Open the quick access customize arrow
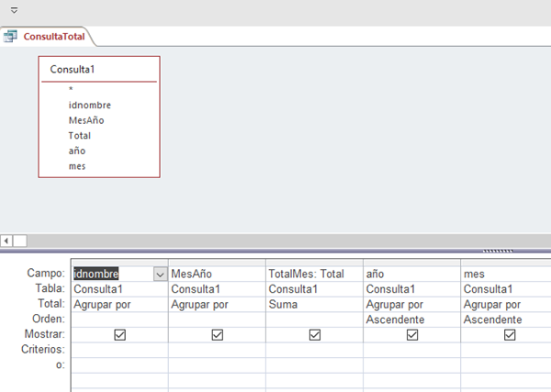 [x=14, y=8]
